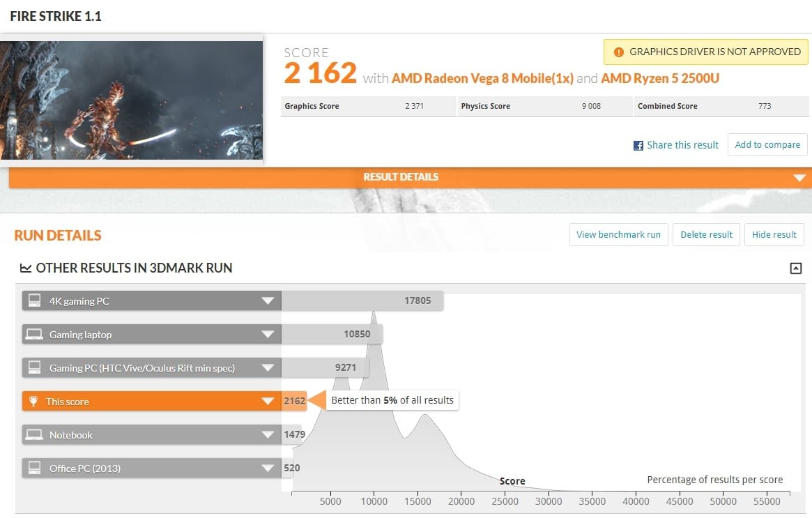Expand the Gaming PC (HTC Vive/Oculus Rift) arrow
The height and width of the screenshot is (518, 812).
[x=268, y=367]
